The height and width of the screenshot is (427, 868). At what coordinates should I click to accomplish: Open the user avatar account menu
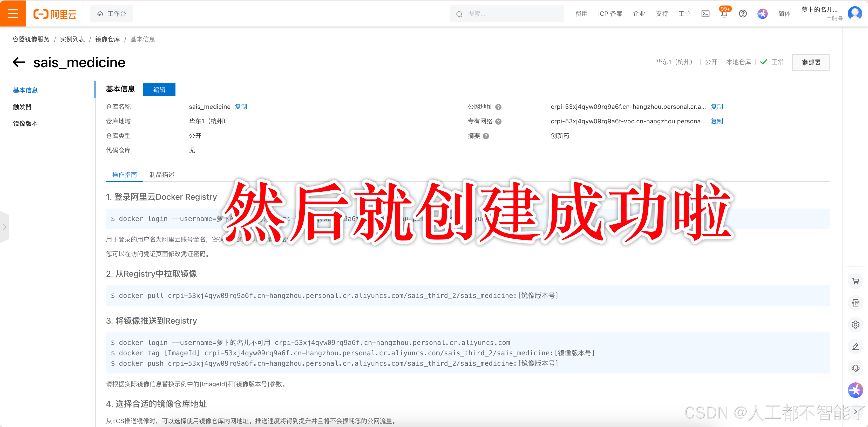pos(855,14)
